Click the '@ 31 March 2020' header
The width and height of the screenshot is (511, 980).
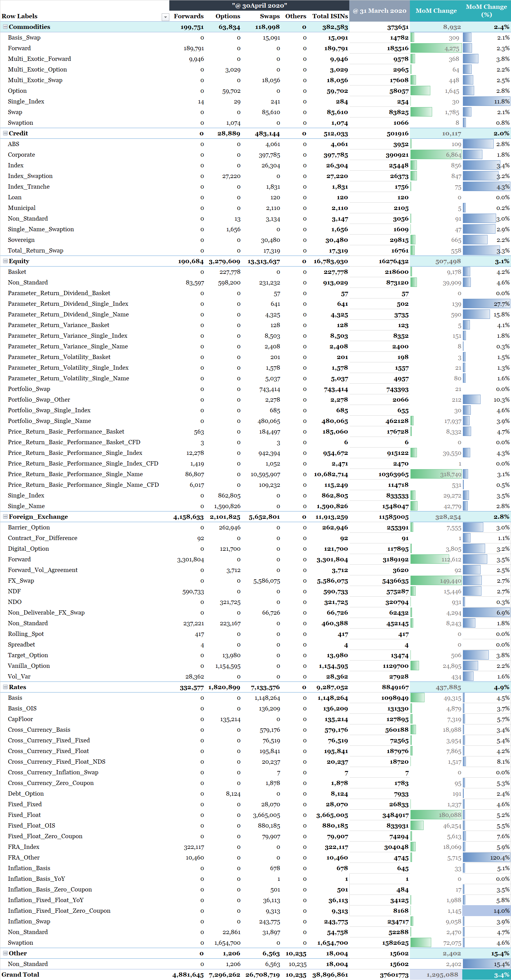379,11
